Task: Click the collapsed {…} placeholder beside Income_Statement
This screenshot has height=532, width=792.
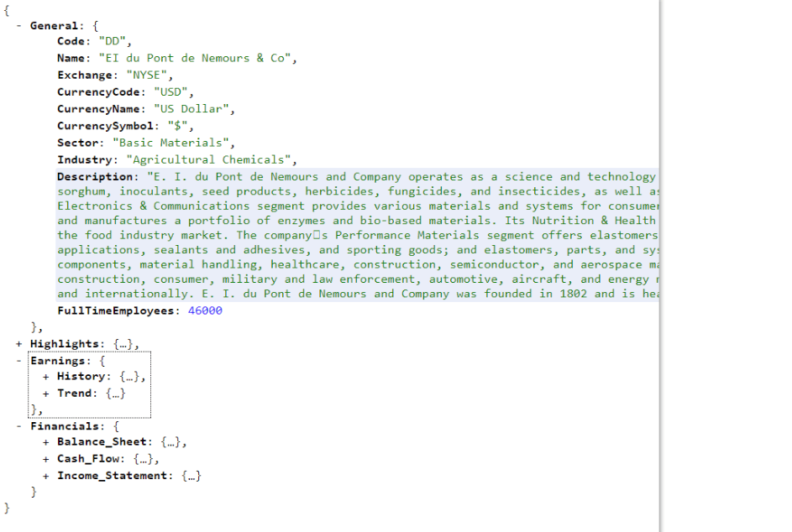Action: pos(191,476)
